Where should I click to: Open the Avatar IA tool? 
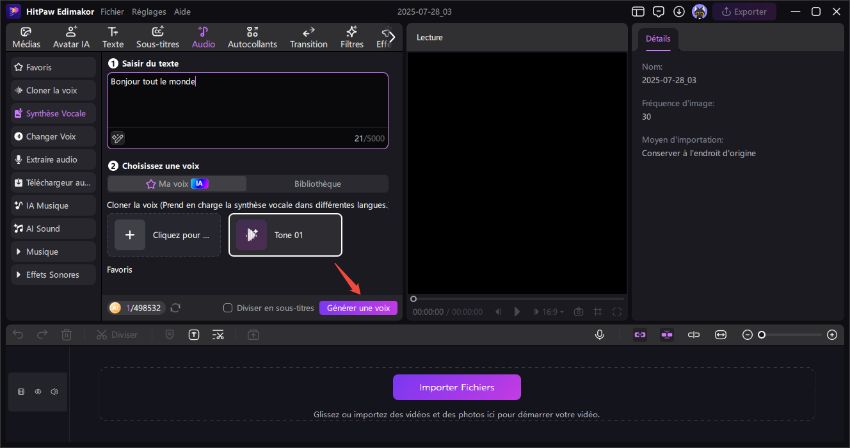[x=71, y=38]
